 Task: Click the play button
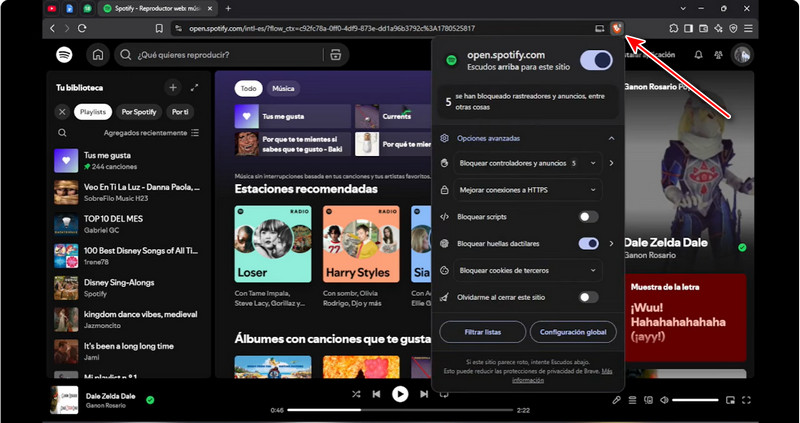(x=400, y=394)
